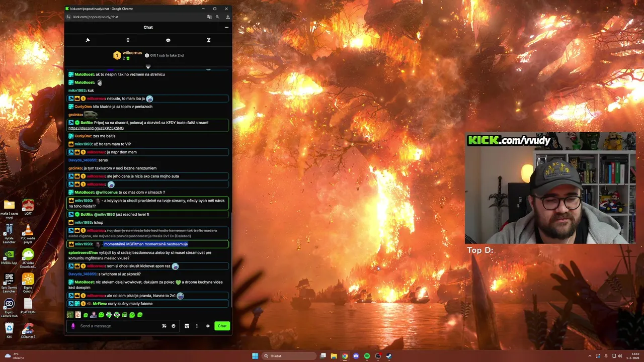644x362 pixels.
Task: Click username MrFlws on the last chat message
Action: [x=100, y=304]
